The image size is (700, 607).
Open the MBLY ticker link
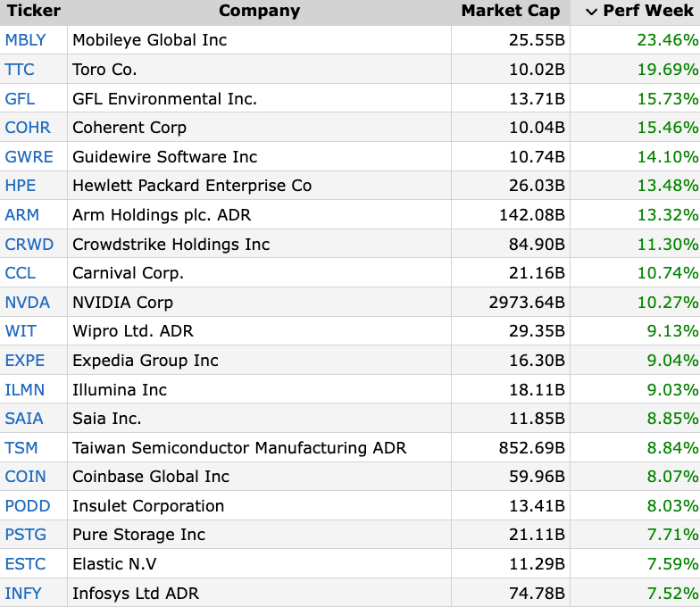pos(25,40)
